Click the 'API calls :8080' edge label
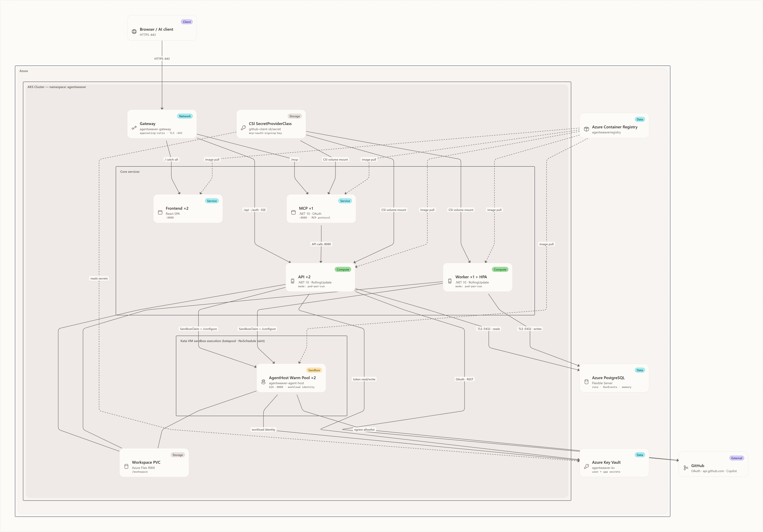Viewport: 763px width, 532px height. (321, 244)
